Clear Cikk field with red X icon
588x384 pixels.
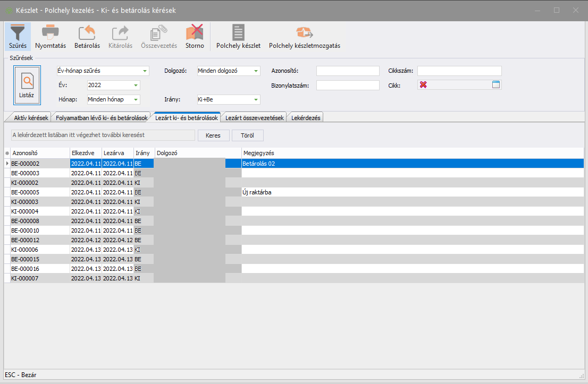tap(423, 84)
